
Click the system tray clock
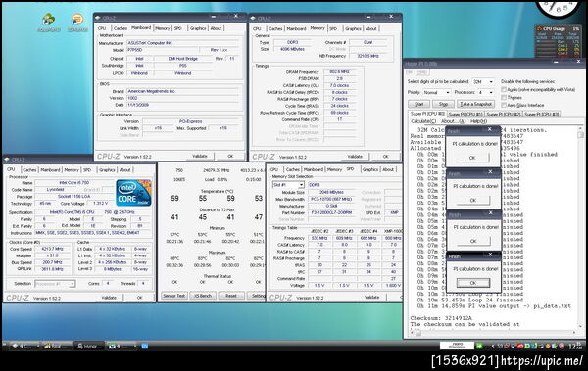(x=575, y=347)
